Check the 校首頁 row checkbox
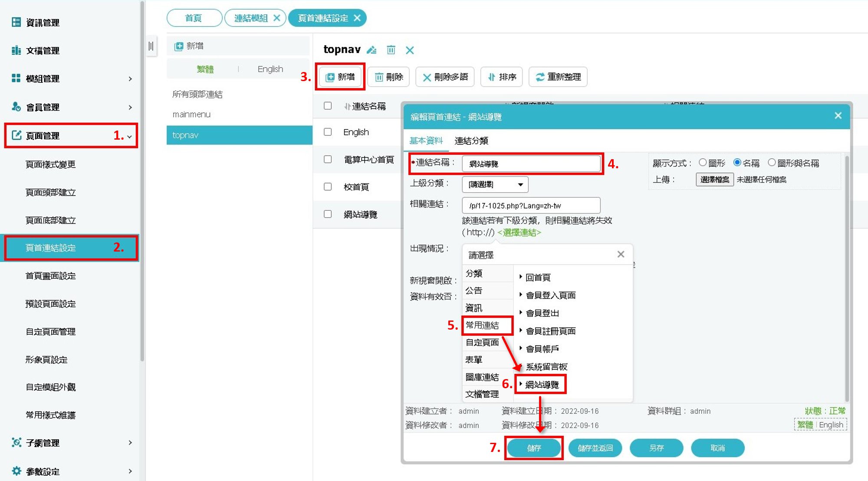This screenshot has height=481, width=868. point(328,187)
